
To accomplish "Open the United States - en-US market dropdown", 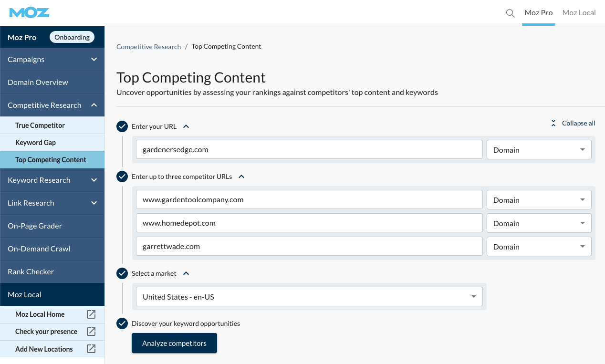I will [309, 297].
